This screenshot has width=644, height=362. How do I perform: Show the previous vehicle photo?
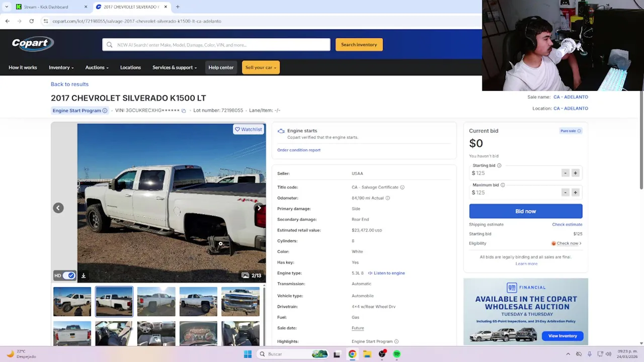tap(58, 208)
